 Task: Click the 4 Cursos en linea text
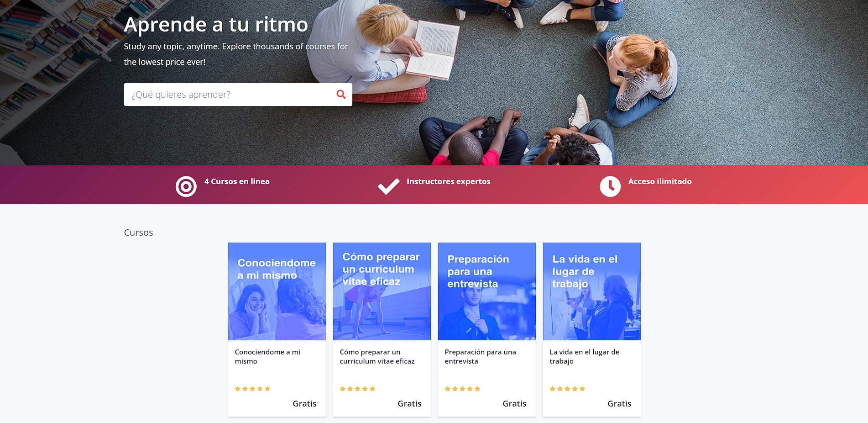click(x=237, y=181)
